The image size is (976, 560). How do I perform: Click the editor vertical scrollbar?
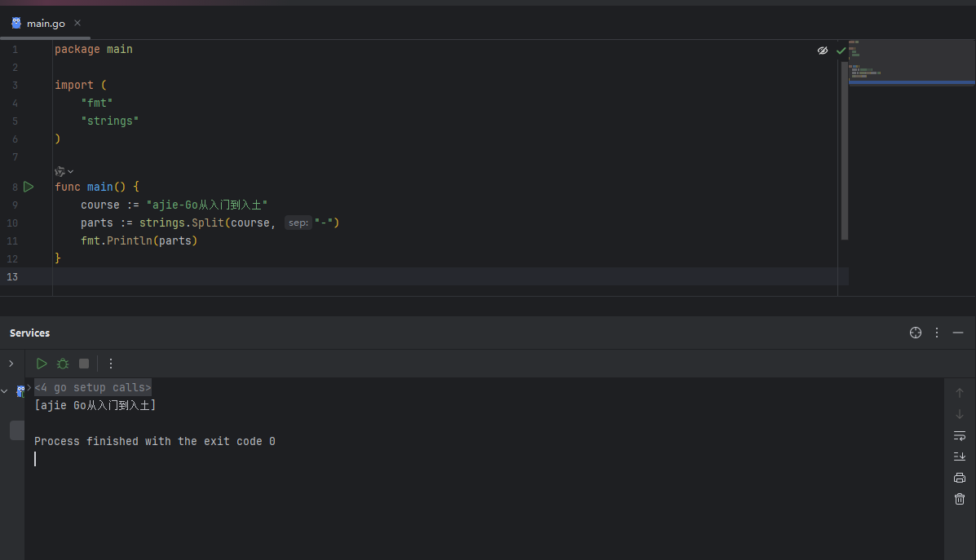(845, 149)
